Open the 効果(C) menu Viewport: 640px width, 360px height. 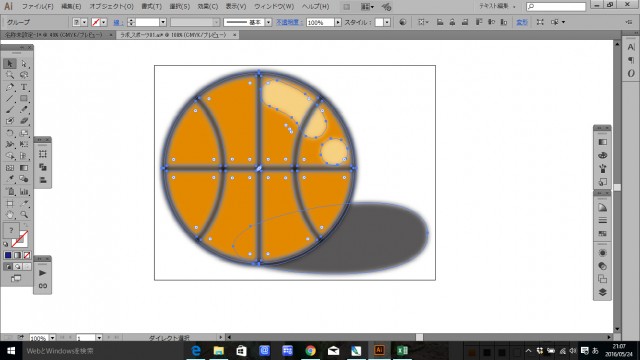coord(207,7)
